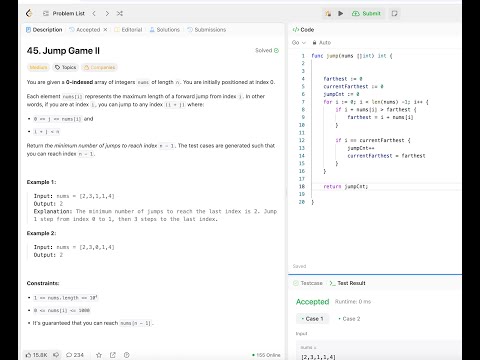Open the Go language dropdown
The height and width of the screenshot is (360, 480).
pos(299,43)
